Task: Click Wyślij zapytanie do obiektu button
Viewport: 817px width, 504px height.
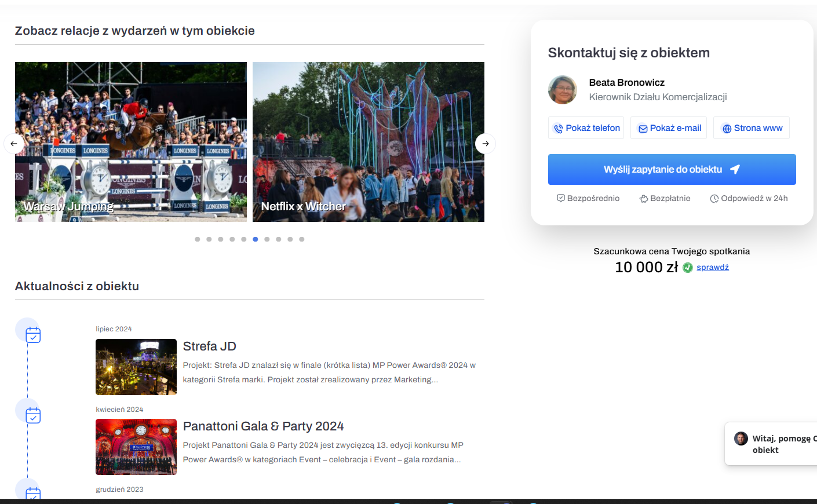Action: coord(672,170)
